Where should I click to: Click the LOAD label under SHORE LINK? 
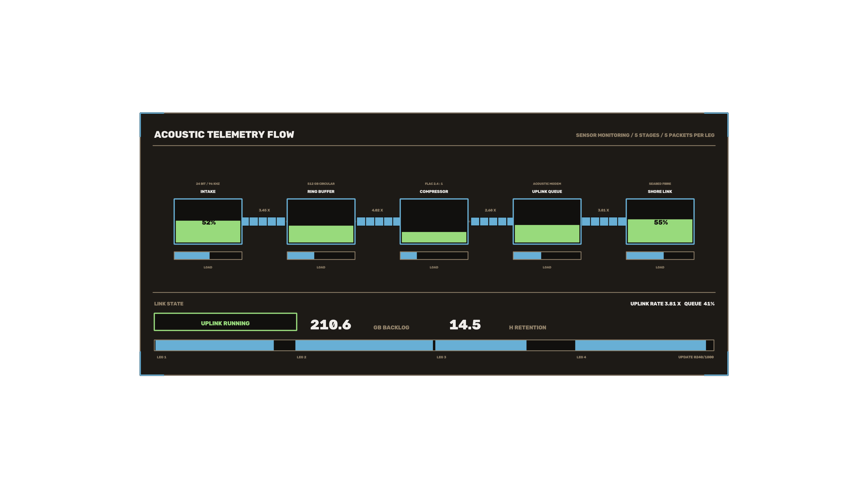click(660, 267)
